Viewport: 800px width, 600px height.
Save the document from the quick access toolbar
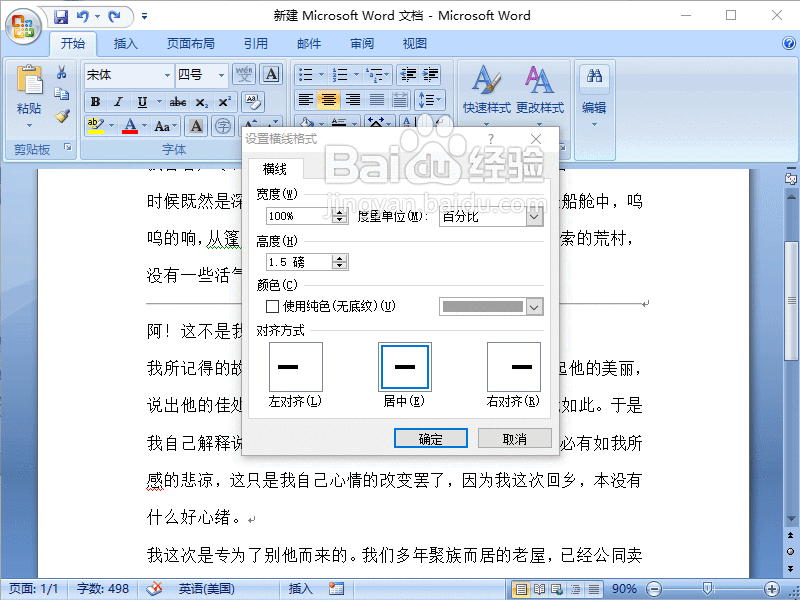(x=61, y=17)
